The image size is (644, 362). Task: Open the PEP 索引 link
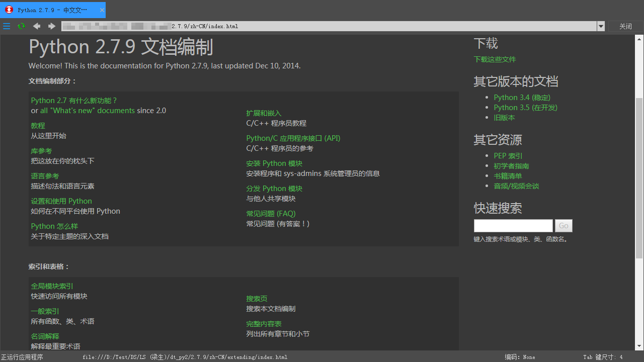click(508, 156)
